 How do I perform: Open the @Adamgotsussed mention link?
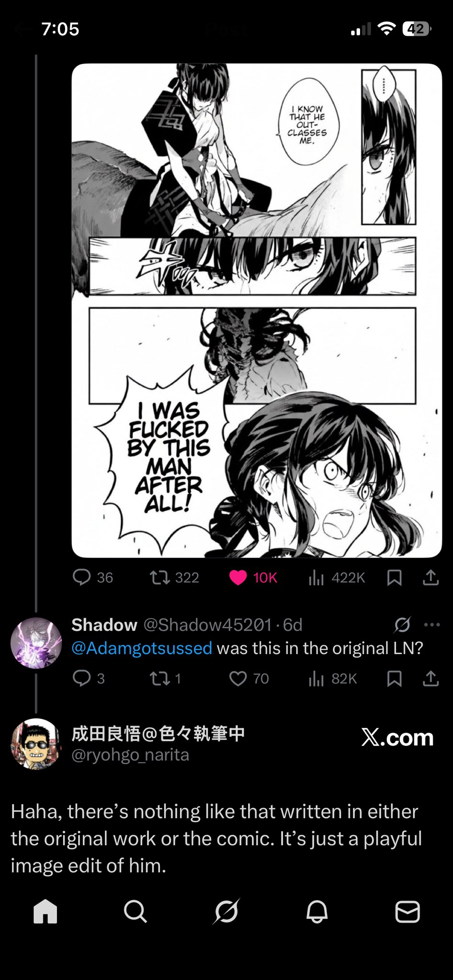tap(142, 648)
